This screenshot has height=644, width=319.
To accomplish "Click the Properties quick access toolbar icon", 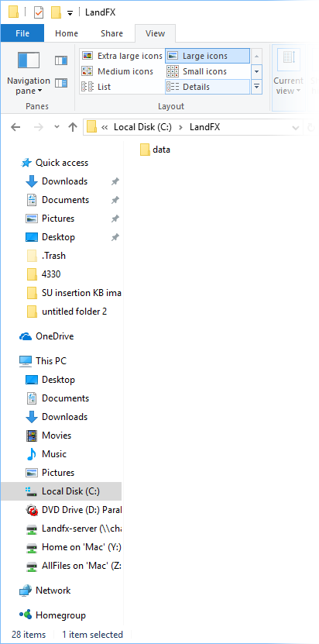I will [38, 12].
